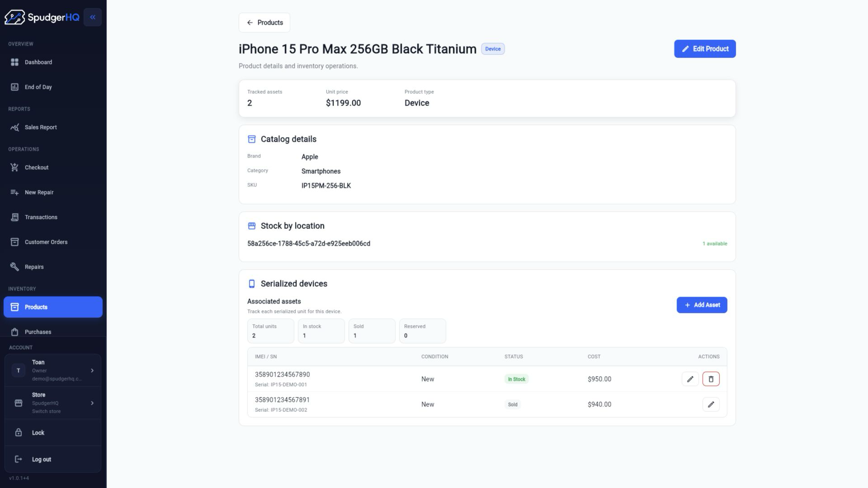Screen dimensions: 868x488
Task: Click the location ID 58a256ce-1788-45c5-a72d-e925eeb006cd
Action: click(x=309, y=244)
